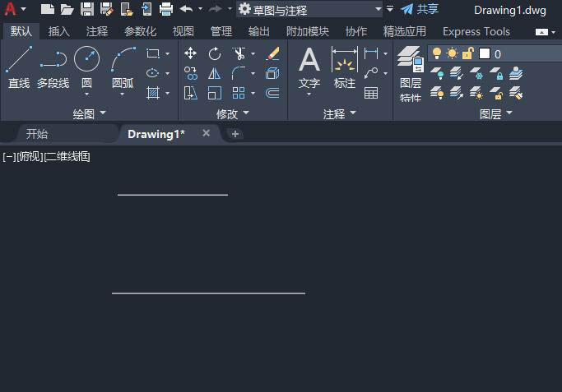The image size is (562, 392).
Task: Switch to the 插入 ribbon tab
Action: 58,31
